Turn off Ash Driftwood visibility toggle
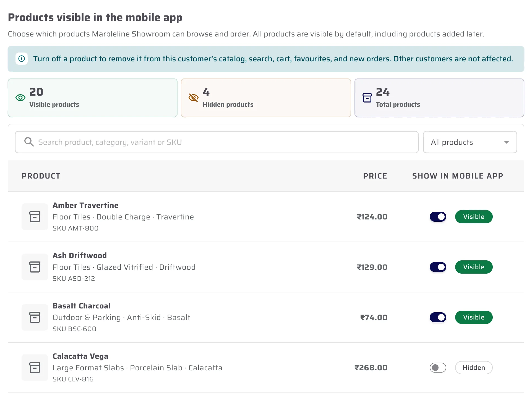Viewport: 532px width, 398px height. pos(438,267)
